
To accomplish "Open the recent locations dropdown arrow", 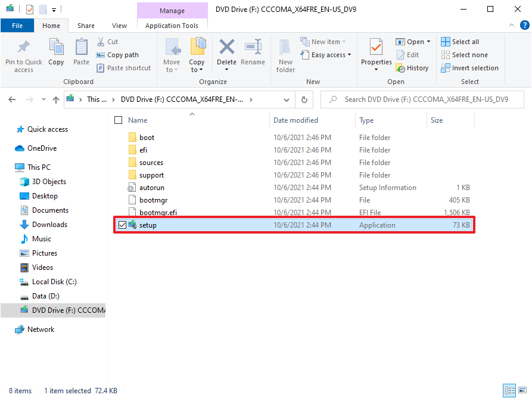I will (43, 99).
